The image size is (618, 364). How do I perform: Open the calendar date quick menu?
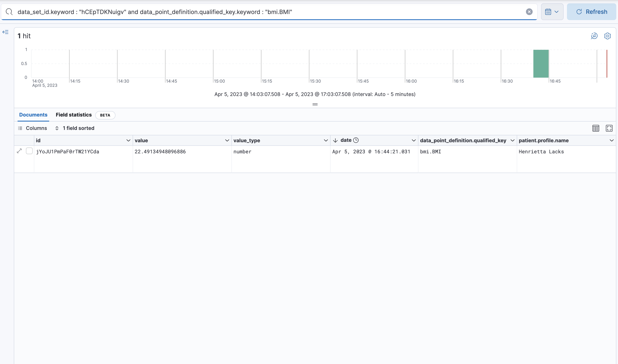point(552,12)
